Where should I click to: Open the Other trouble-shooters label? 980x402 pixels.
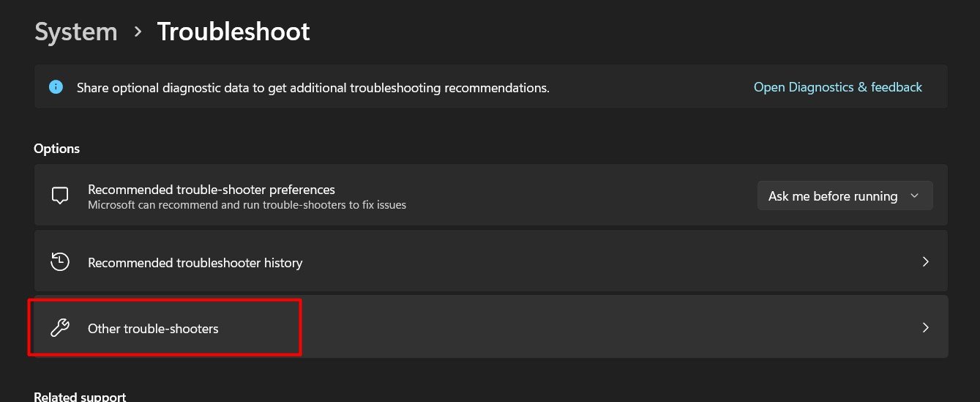(153, 329)
